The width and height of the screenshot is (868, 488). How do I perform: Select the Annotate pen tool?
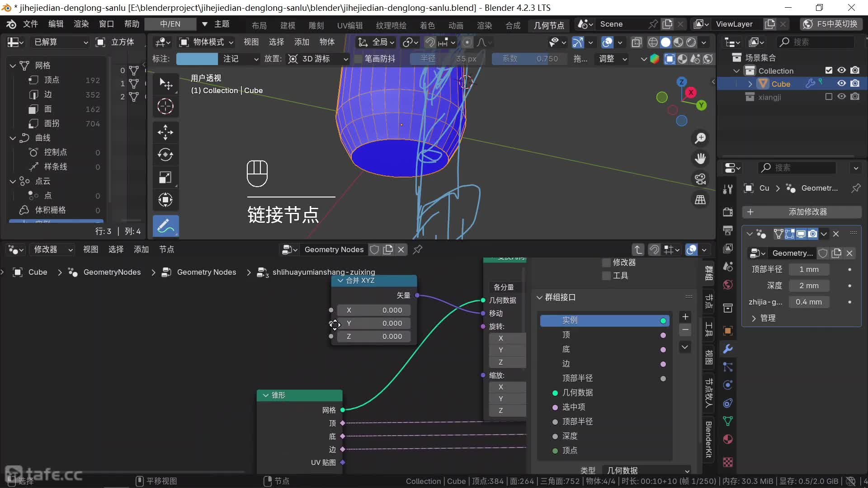(165, 225)
